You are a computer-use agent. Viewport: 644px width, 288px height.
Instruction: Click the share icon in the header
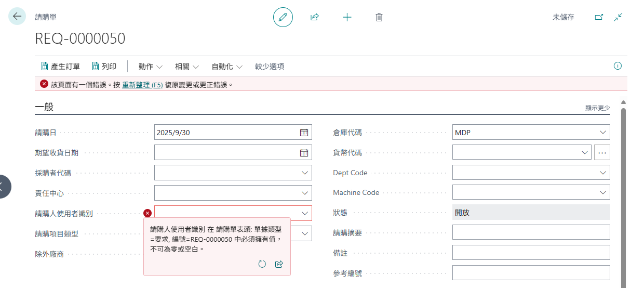[x=314, y=17]
